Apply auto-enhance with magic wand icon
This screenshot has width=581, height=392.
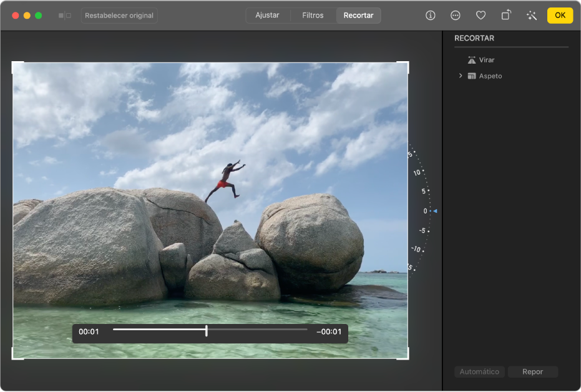click(x=532, y=16)
